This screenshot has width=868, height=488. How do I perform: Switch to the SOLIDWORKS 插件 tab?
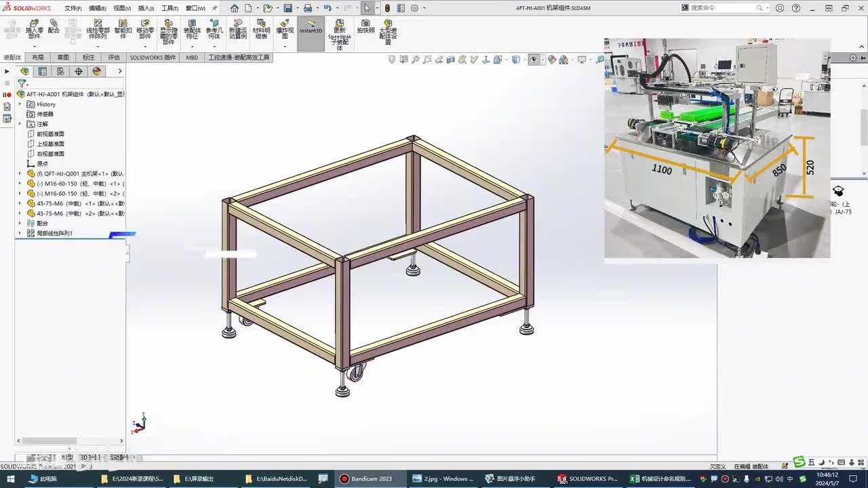pyautogui.click(x=153, y=58)
